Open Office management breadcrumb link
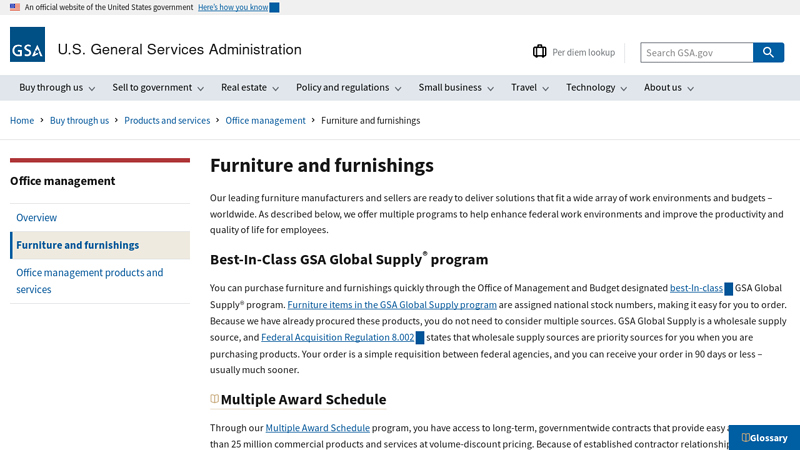Screen dimensions: 800x450 [x=265, y=120]
